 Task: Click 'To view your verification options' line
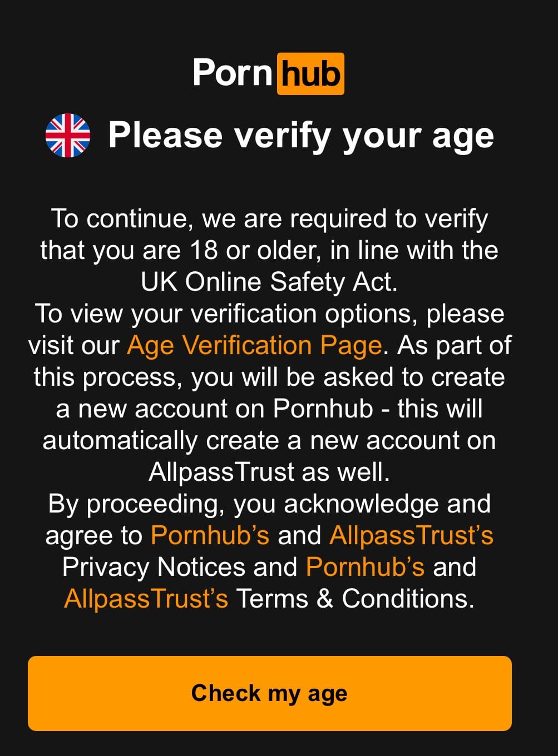[x=269, y=314]
